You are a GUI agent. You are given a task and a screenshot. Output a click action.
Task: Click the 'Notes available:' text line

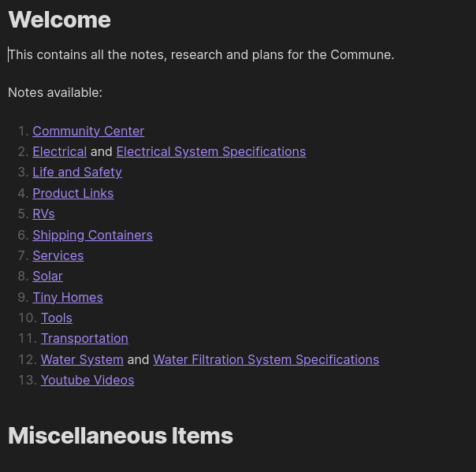click(x=55, y=92)
